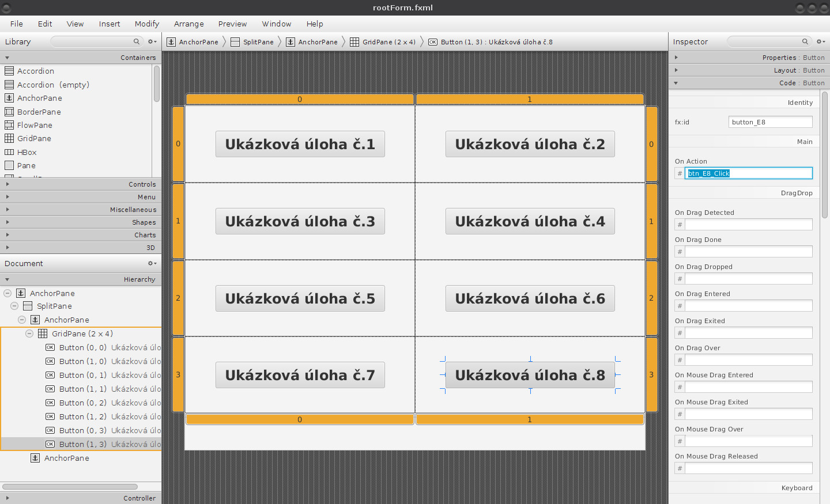Click the SplitPane icon in the breadcrumb bar

pyautogui.click(x=235, y=42)
